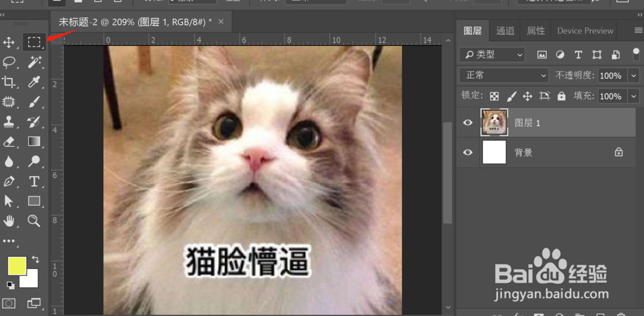The image size is (644, 316).
Task: Select the Dodge tool
Action: point(34,161)
